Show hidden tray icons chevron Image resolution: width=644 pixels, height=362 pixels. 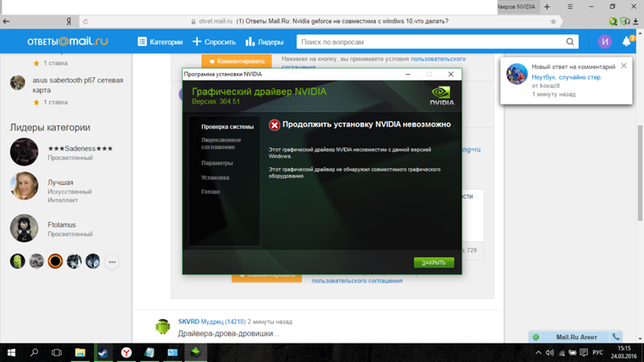pyautogui.click(x=538, y=352)
